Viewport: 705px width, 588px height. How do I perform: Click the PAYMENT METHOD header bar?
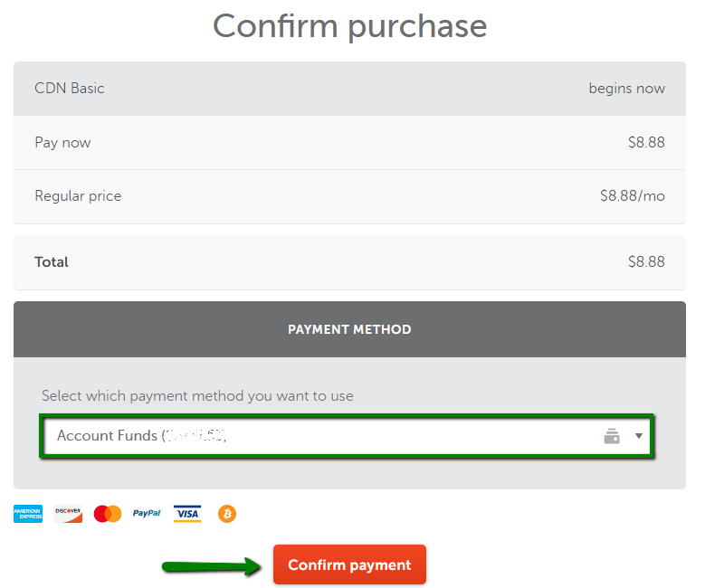pos(349,329)
